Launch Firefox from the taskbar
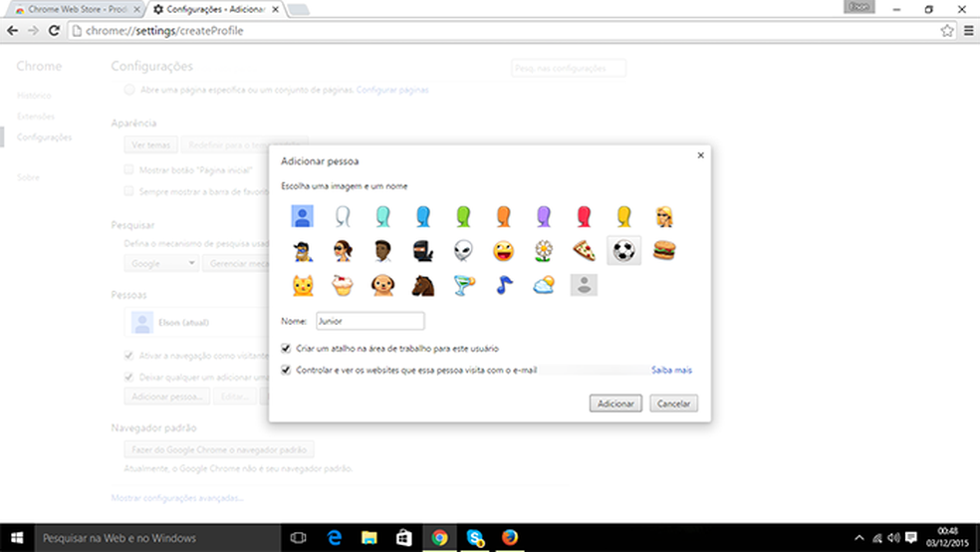Viewport: 980px width, 552px height. pos(510,538)
